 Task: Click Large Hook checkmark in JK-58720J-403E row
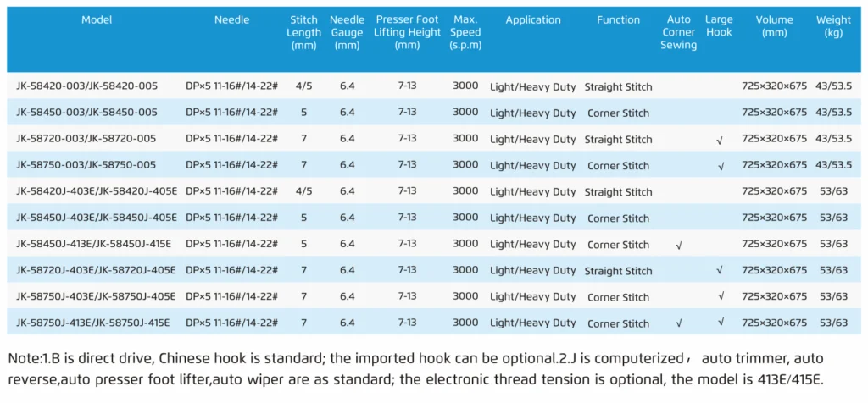click(x=720, y=271)
